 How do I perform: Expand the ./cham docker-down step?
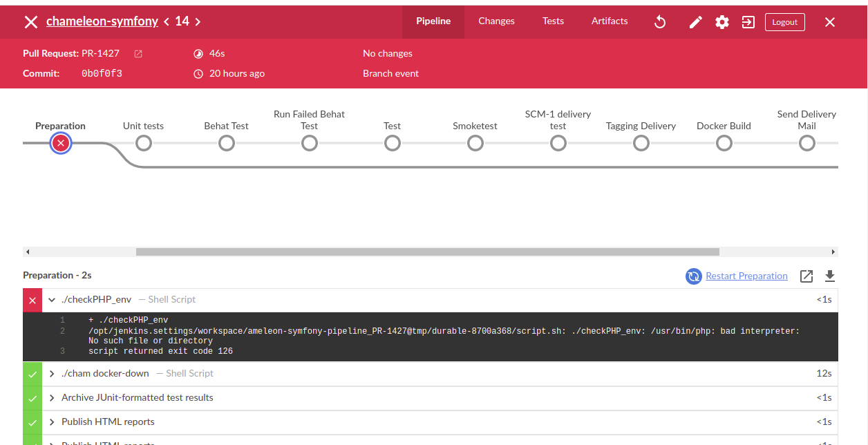[x=52, y=374]
